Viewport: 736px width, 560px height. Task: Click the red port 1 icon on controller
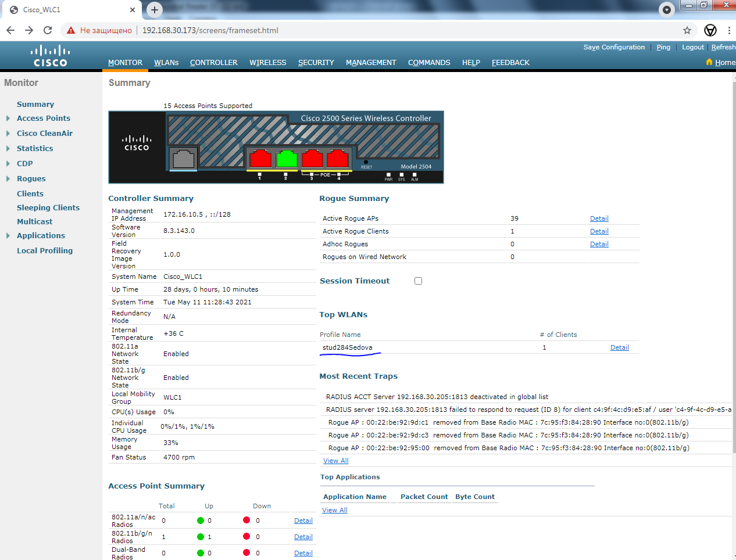coord(260,158)
